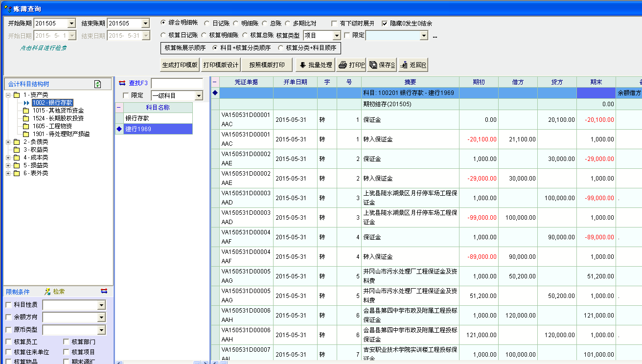The width and height of the screenshot is (642, 364).
Task: Enable the 有下级时展开 checkbox
Action: tap(335, 23)
